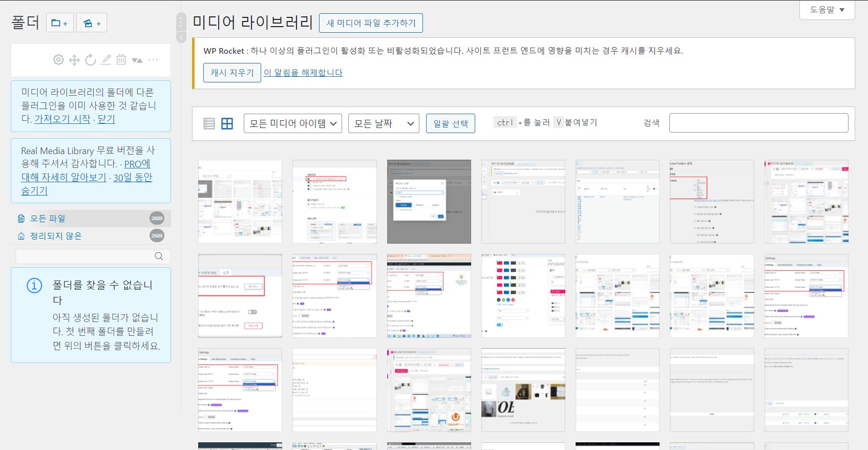
Task: Click the rename pencil icon
Action: [106, 60]
